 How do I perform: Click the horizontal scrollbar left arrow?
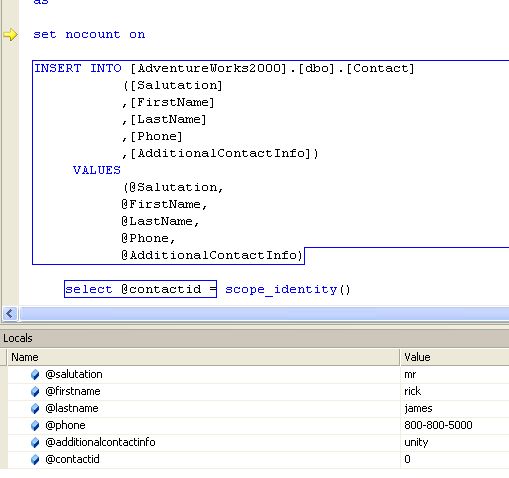click(10, 314)
